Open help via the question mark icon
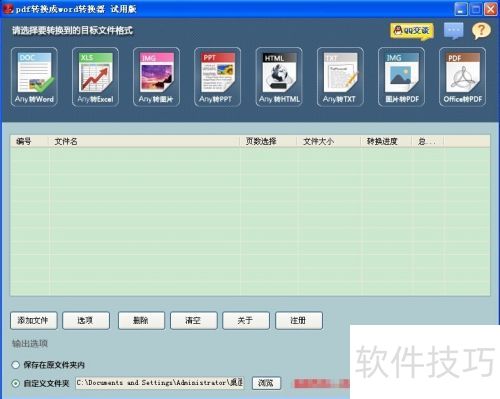Image resolution: width=500 pixels, height=399 pixels. (481, 31)
